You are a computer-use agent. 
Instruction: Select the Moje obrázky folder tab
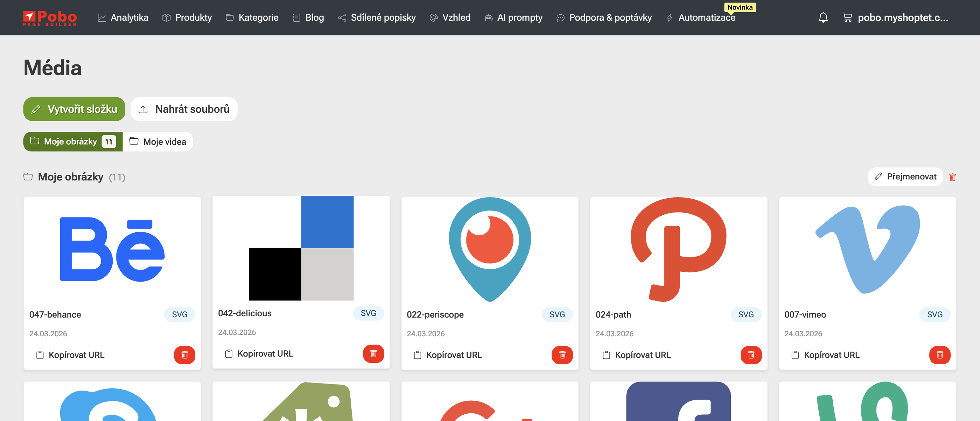(73, 142)
